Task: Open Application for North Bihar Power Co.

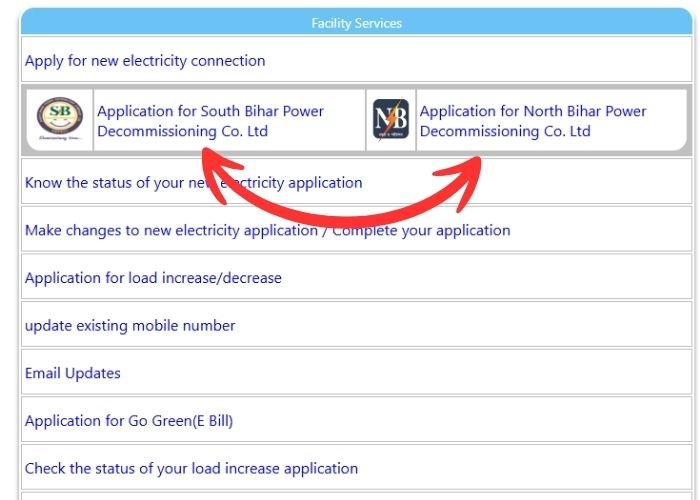Action: (x=533, y=121)
